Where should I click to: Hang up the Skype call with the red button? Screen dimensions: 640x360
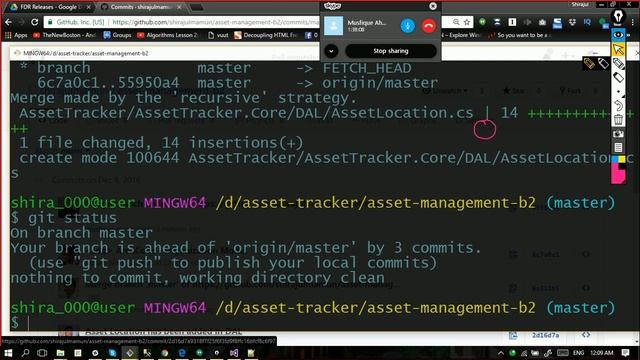coord(428,26)
